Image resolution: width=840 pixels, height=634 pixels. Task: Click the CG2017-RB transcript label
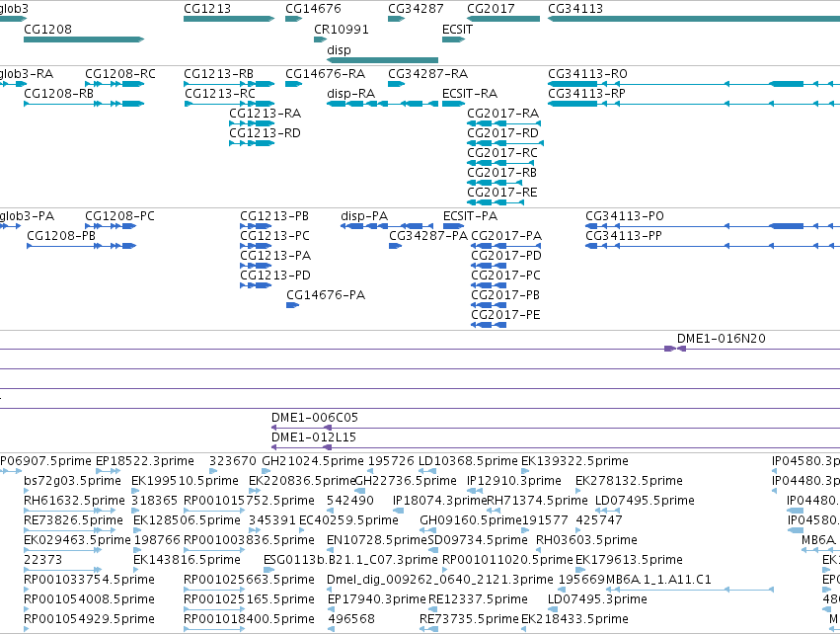[x=502, y=173]
